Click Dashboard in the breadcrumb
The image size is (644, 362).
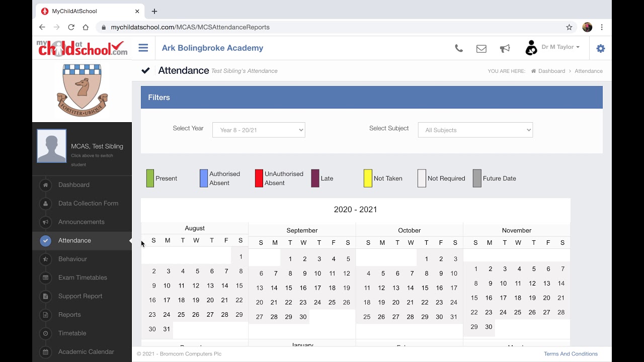coord(551,71)
